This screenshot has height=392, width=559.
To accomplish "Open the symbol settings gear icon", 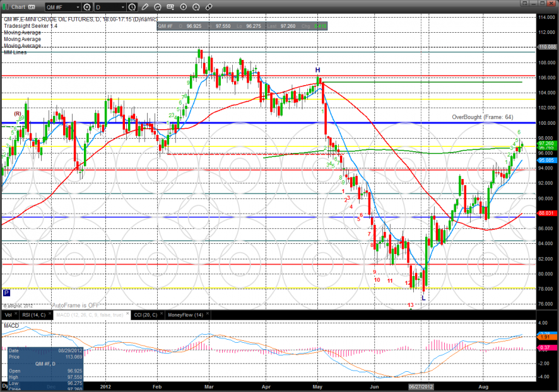I will pos(87,7).
